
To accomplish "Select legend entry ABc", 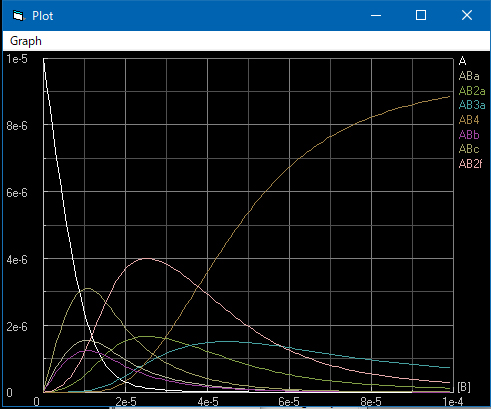I will [x=469, y=149].
